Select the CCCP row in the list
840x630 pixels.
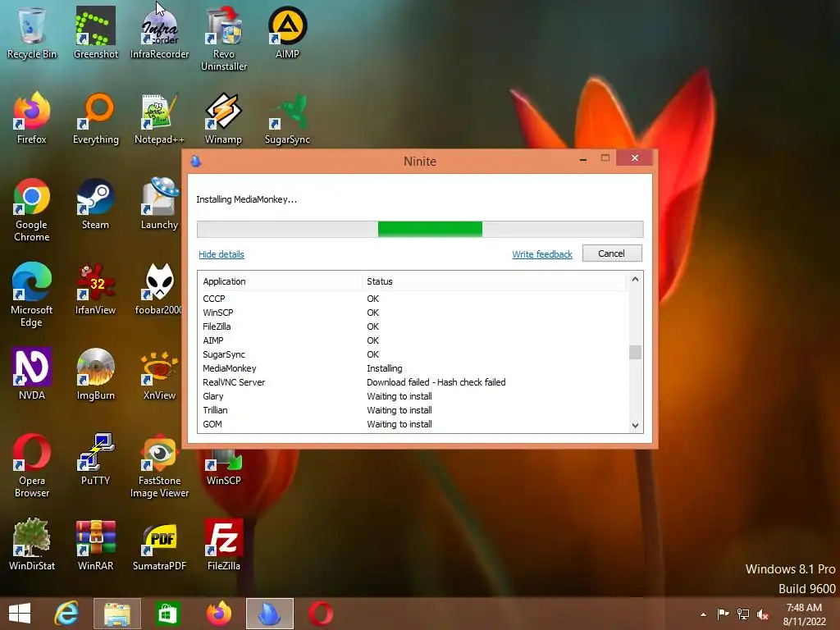[x=413, y=299]
